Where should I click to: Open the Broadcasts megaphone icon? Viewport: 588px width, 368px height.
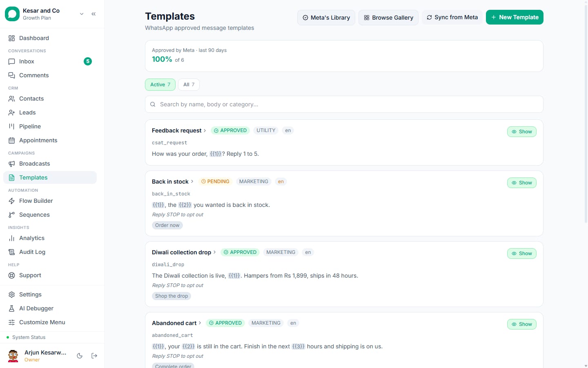click(11, 164)
